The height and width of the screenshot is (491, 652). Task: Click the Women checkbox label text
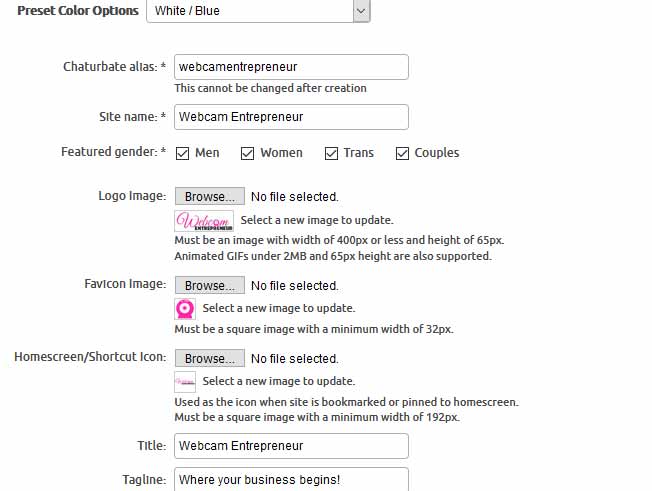point(281,153)
